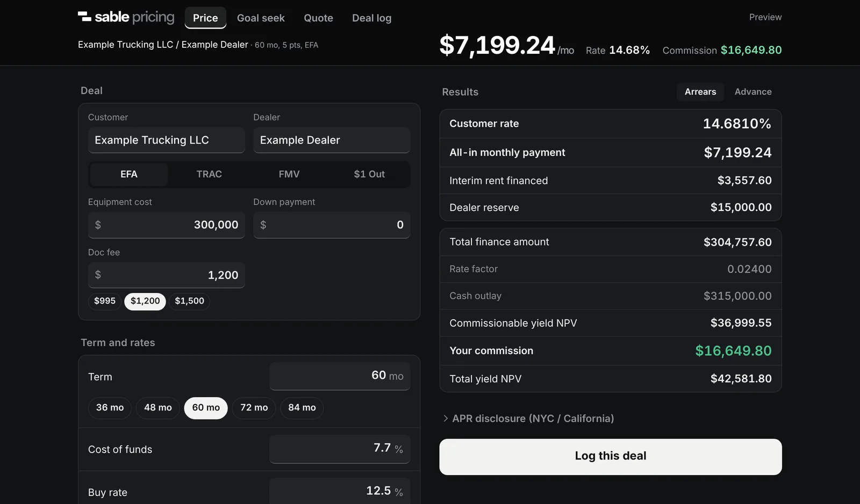Click the Dealer reserve value $15,000.00
This screenshot has height=504, width=860.
pos(741,207)
